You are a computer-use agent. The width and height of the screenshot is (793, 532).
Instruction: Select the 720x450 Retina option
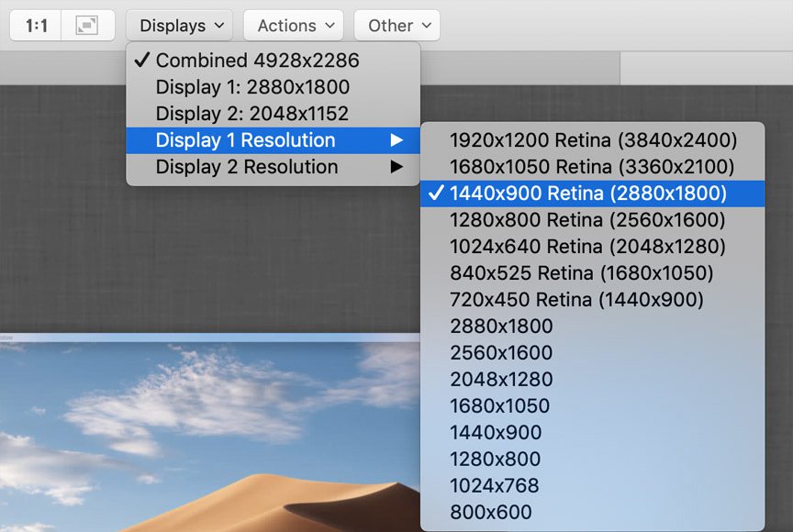(592, 299)
